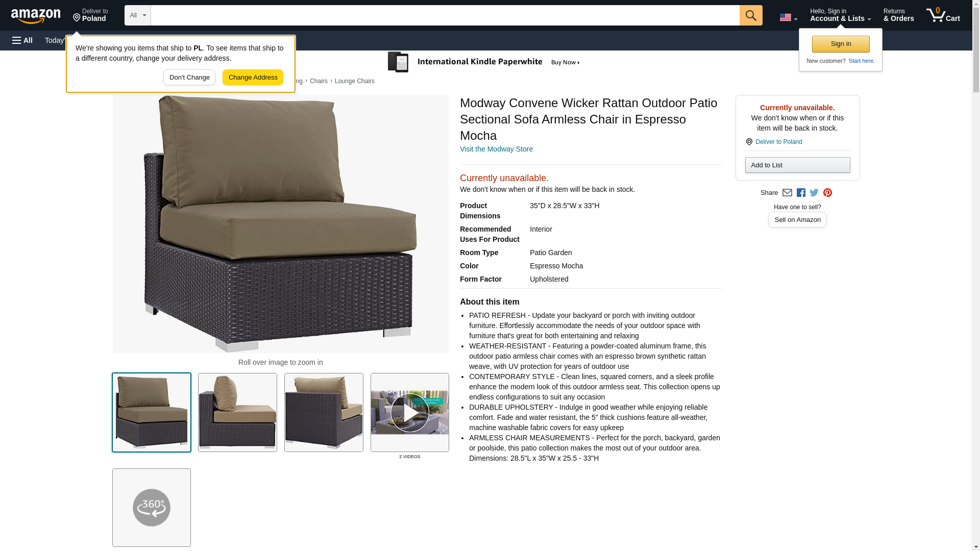Share the product on Pinterest
Image resolution: width=980 pixels, height=551 pixels.
click(x=827, y=193)
